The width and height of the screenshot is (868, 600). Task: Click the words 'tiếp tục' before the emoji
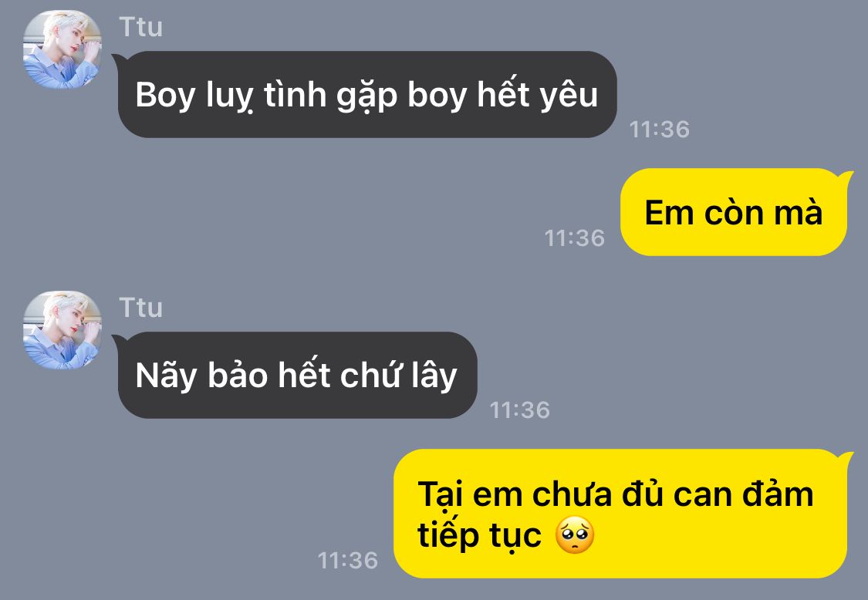pos(479,536)
